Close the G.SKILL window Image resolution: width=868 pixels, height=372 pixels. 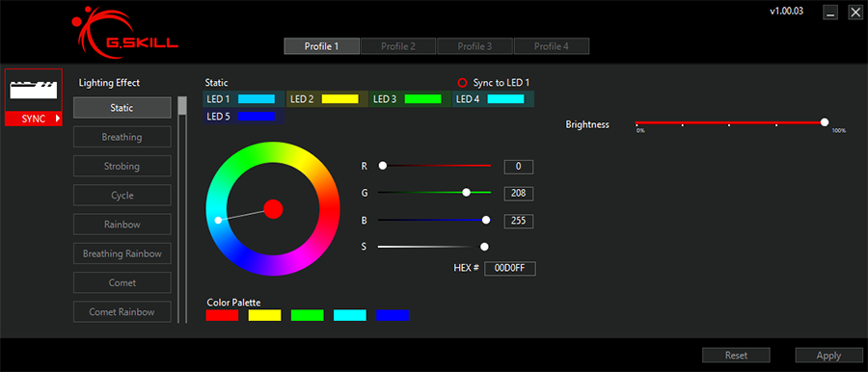click(x=855, y=12)
